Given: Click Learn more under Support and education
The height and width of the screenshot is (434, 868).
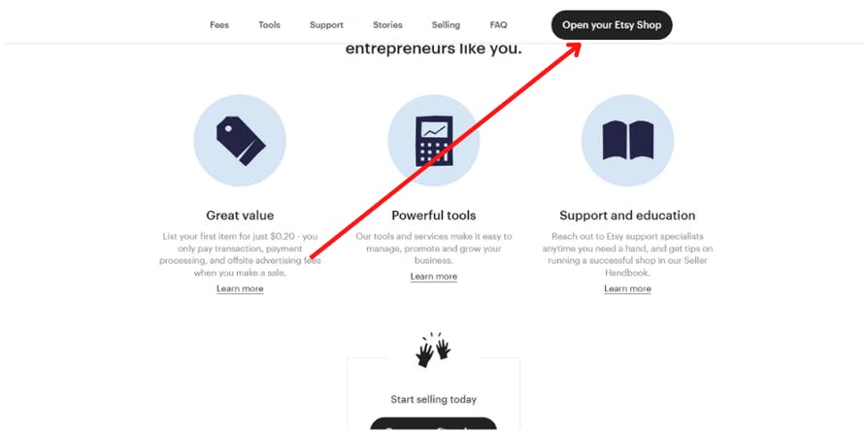Looking at the screenshot, I should (627, 288).
